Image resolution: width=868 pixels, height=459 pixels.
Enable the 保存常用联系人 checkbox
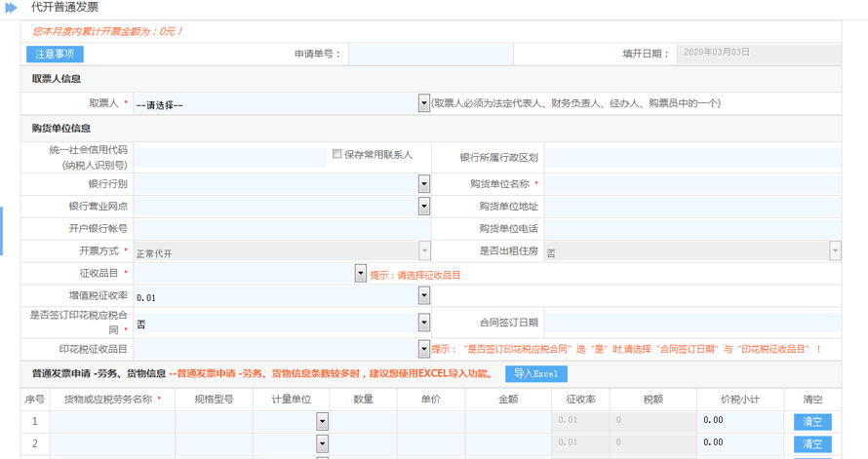pyautogui.click(x=337, y=154)
